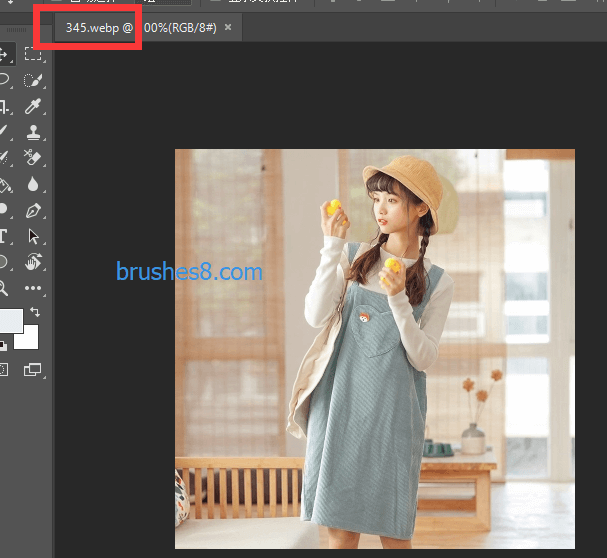Select the Rectangular Marquee tool

[x=33, y=54]
